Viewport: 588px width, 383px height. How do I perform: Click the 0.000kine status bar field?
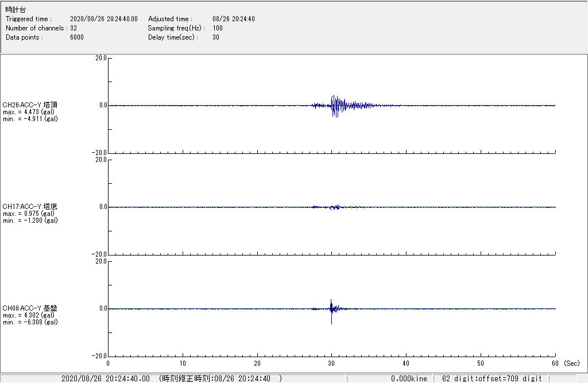pyautogui.click(x=409, y=378)
